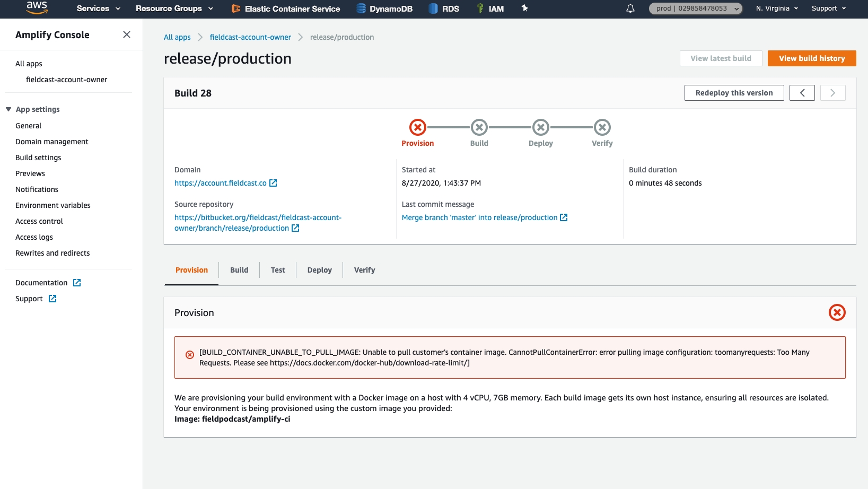Open Rewrites and redirects in sidebar
The height and width of the screenshot is (489, 868).
click(52, 253)
